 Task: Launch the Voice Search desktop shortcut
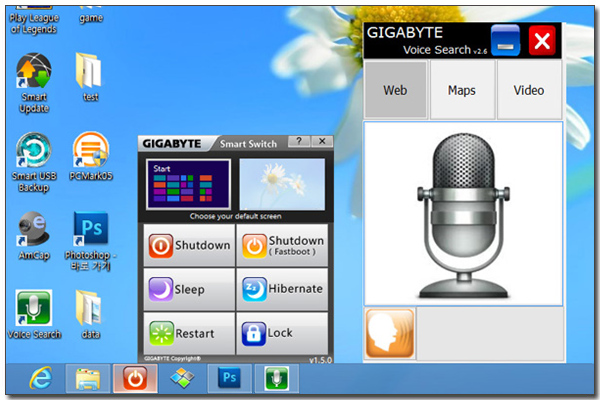tap(34, 315)
